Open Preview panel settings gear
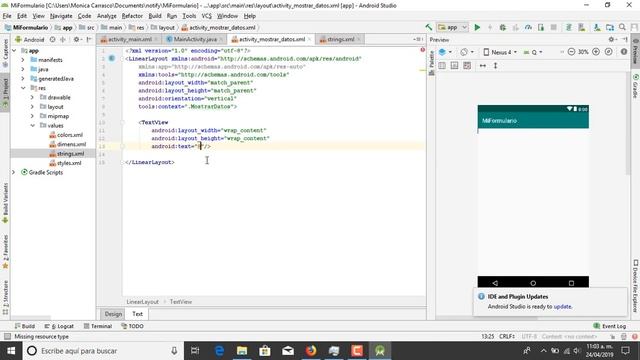 (611, 40)
